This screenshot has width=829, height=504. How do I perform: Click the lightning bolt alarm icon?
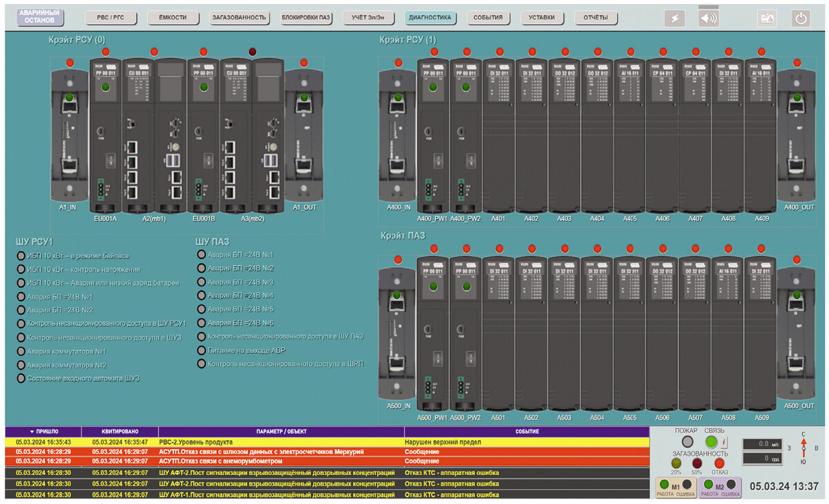point(674,17)
